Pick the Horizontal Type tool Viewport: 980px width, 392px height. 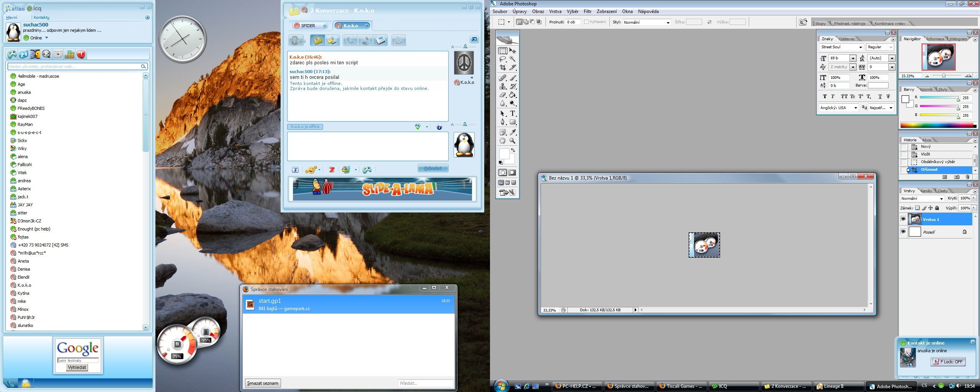coord(513,114)
